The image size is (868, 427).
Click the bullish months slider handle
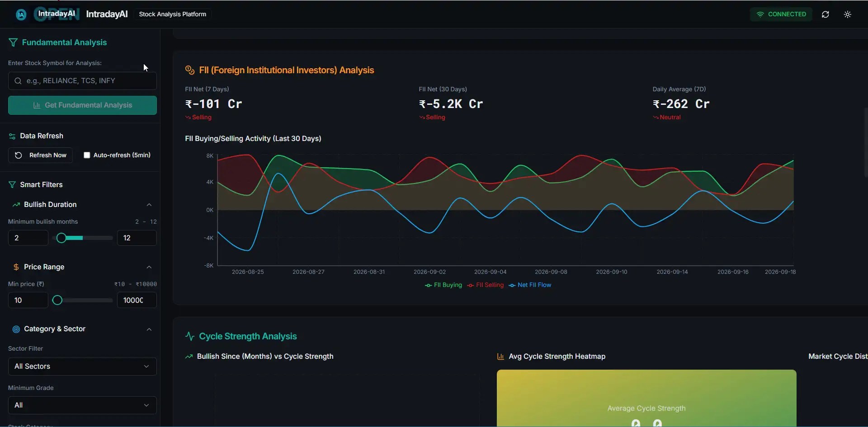point(61,238)
